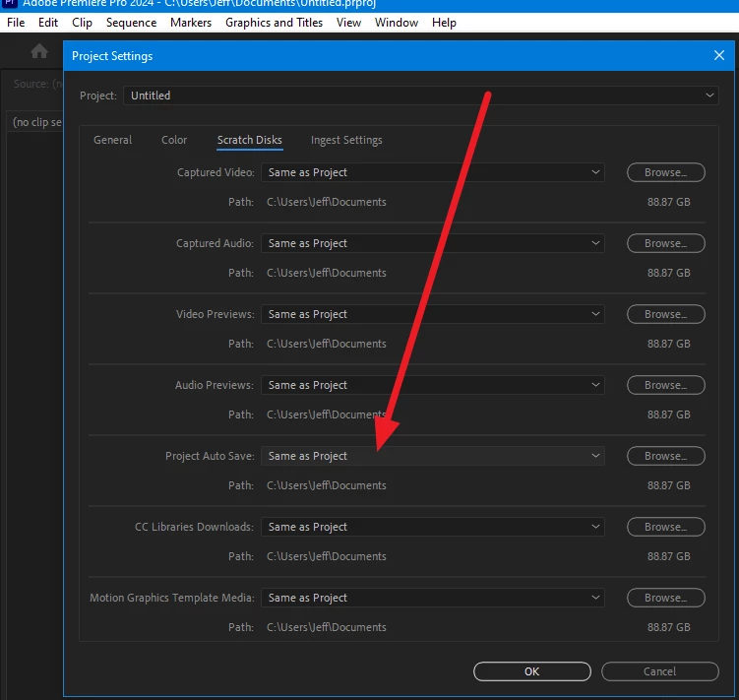Image resolution: width=739 pixels, height=700 pixels.
Task: Browse for Captured Audio folder
Action: [665, 243]
